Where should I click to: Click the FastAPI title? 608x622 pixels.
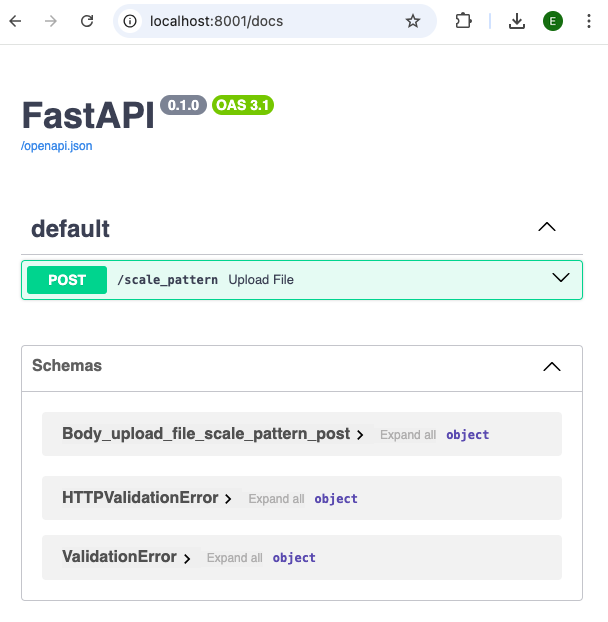88,115
